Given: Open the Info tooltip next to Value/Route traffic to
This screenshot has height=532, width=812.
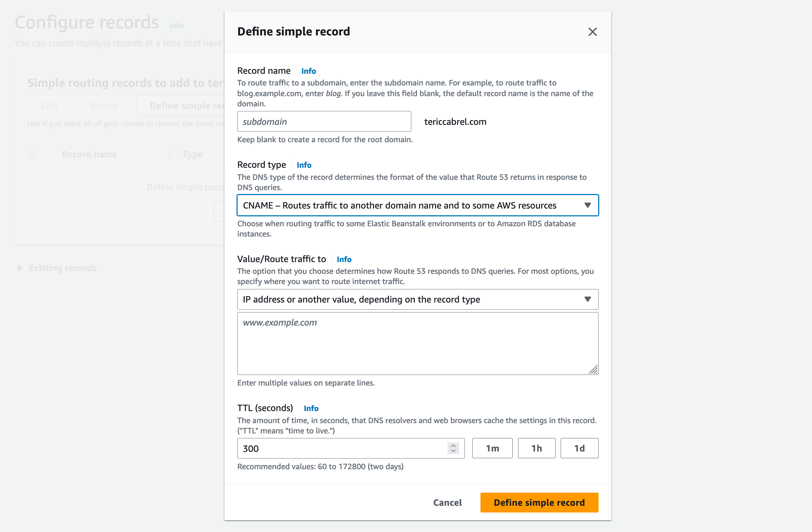Looking at the screenshot, I should click(x=343, y=259).
